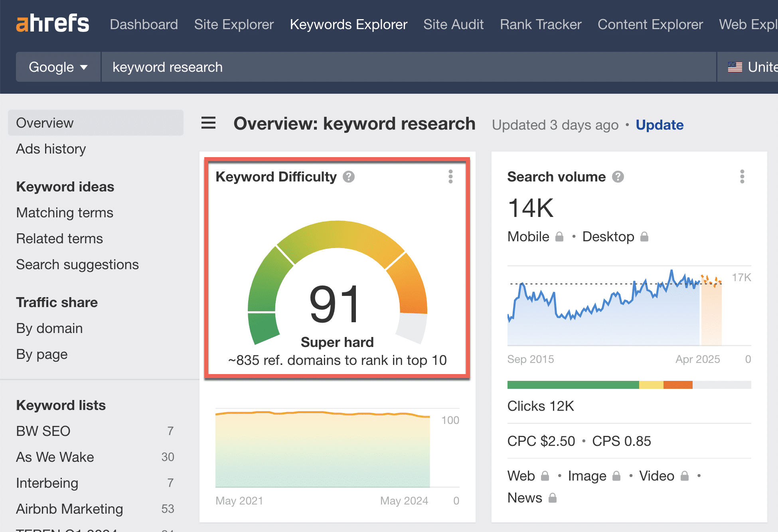Toggle the sidebar hamburger menu icon
This screenshot has height=532, width=778.
tap(208, 123)
